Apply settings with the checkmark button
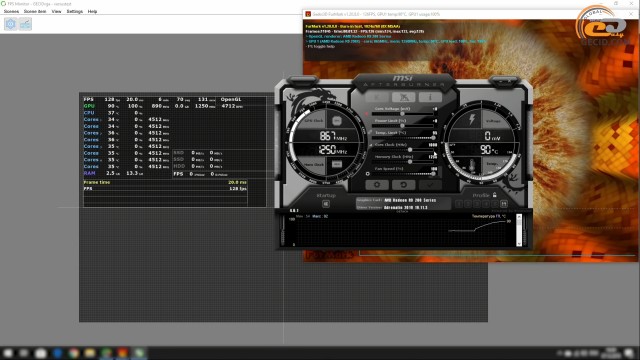The image size is (640, 360). pyautogui.click(x=430, y=185)
